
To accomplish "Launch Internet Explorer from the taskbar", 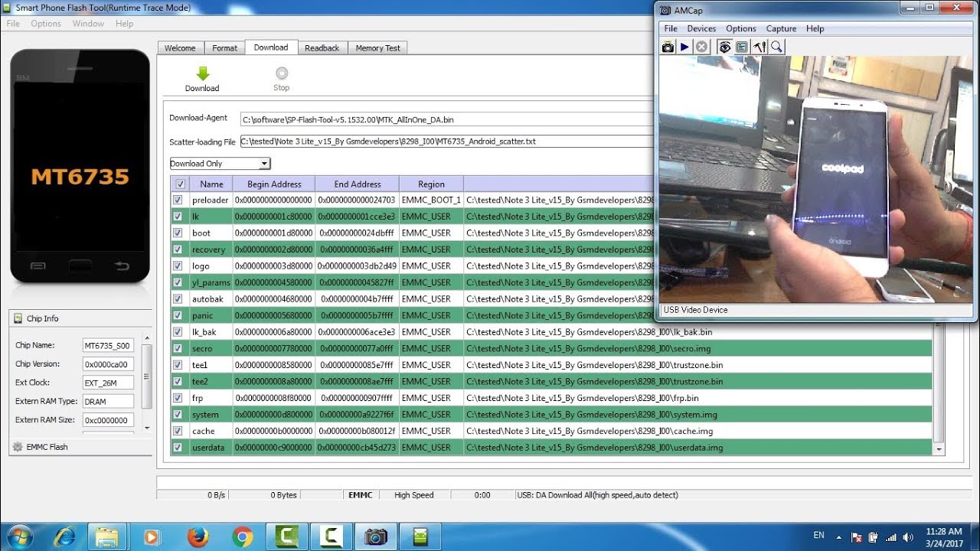I will pyautogui.click(x=65, y=536).
